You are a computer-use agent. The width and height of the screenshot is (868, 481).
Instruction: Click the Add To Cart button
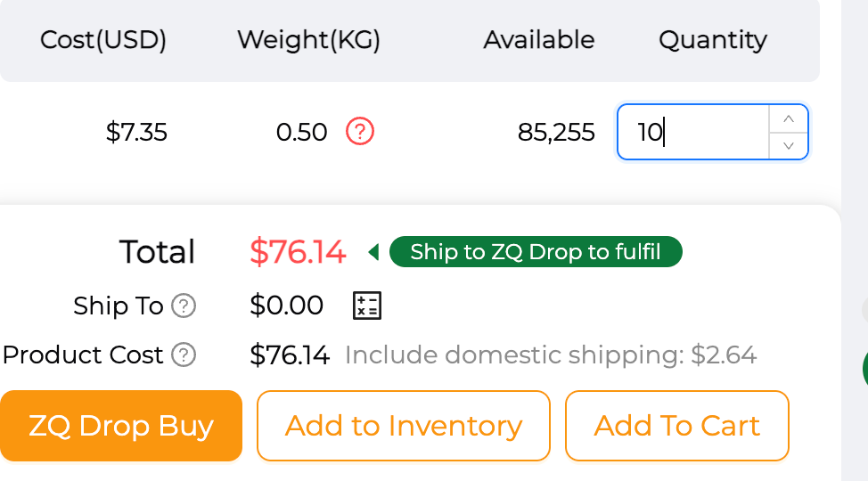676,426
